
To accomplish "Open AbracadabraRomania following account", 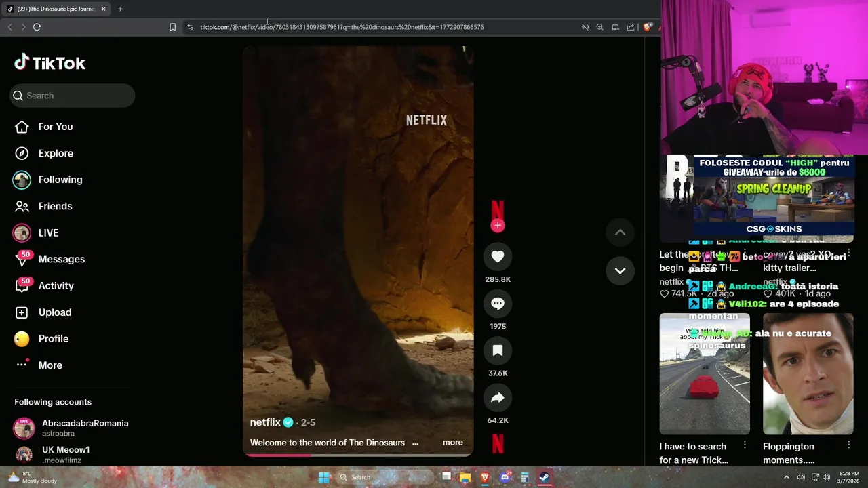I will [72, 428].
